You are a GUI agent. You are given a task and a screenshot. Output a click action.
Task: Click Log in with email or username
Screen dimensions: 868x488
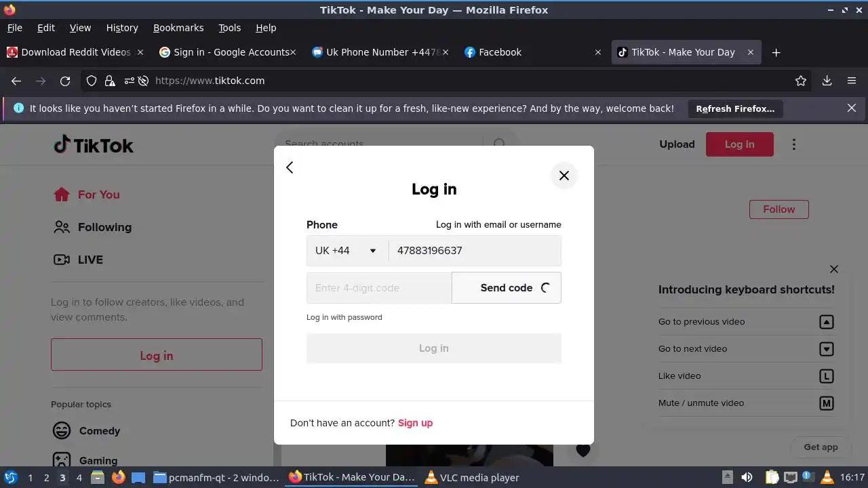pyautogui.click(x=498, y=224)
